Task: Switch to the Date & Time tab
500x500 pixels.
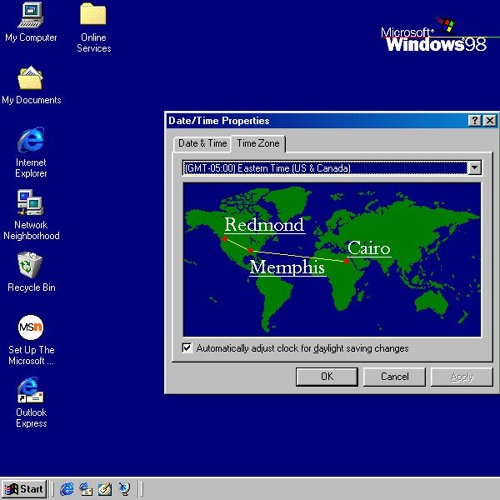Action: coord(202,144)
